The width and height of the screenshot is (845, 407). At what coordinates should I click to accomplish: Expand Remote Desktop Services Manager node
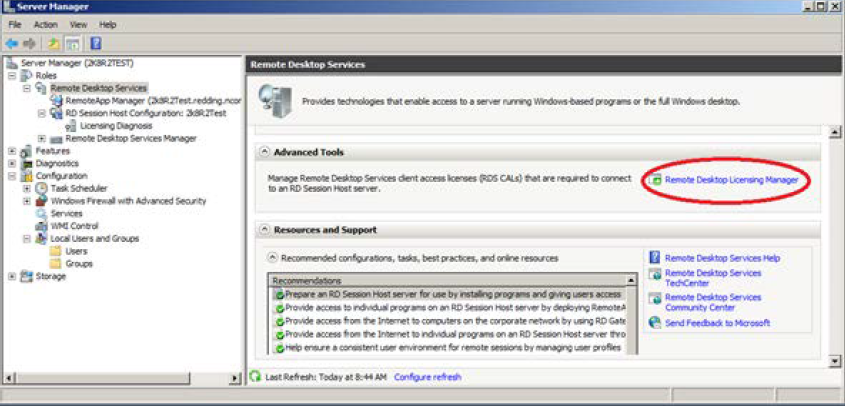tap(42, 139)
